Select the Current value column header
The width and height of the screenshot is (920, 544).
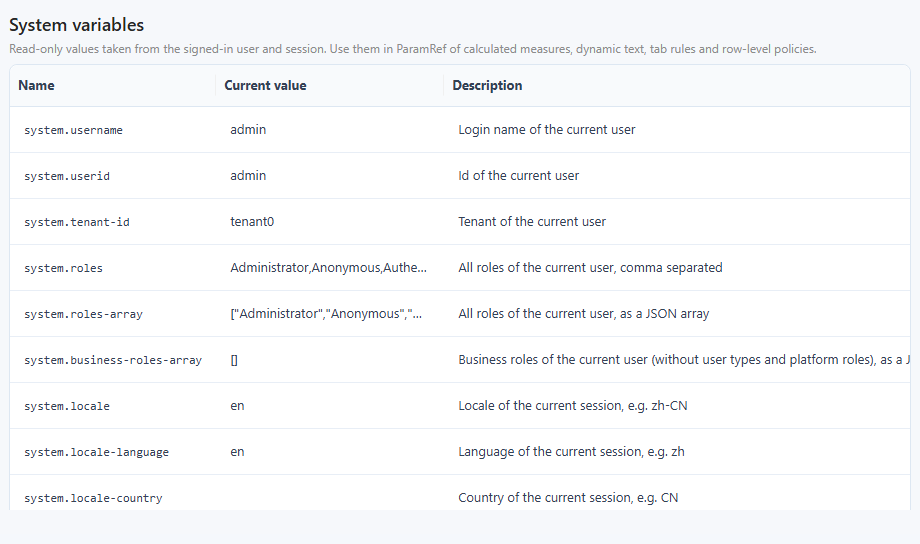pos(265,86)
